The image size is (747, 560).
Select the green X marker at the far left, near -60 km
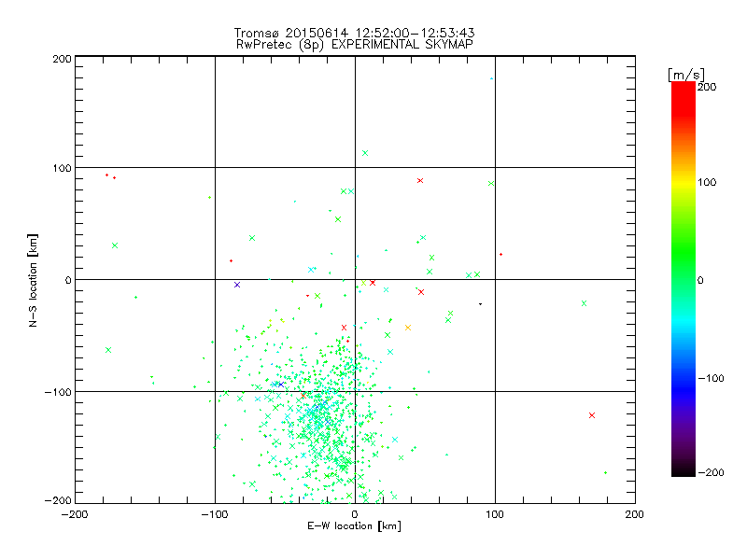point(108,350)
